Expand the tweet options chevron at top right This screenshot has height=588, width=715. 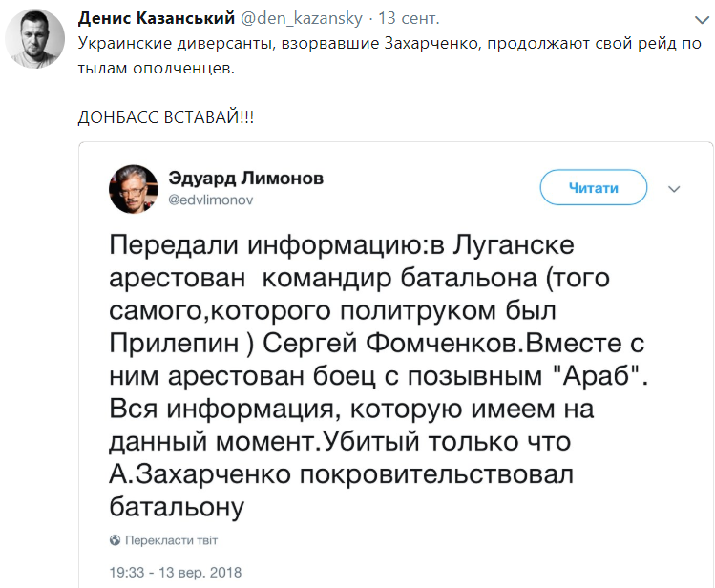point(703,20)
